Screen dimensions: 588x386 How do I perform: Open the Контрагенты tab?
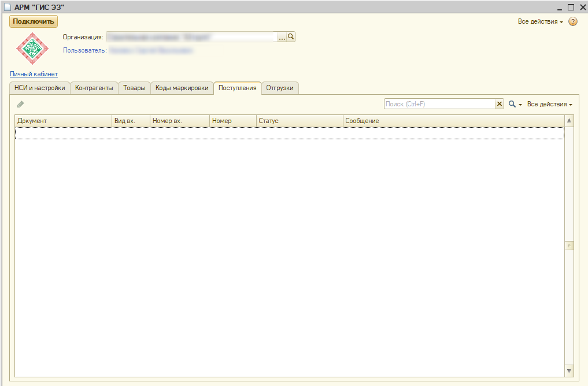[x=94, y=88]
